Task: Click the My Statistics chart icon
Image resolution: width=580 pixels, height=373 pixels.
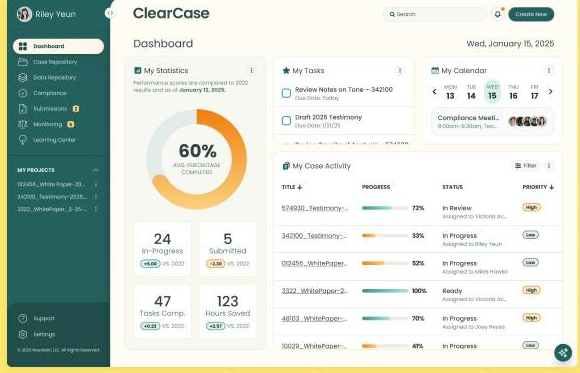Action: (138, 70)
